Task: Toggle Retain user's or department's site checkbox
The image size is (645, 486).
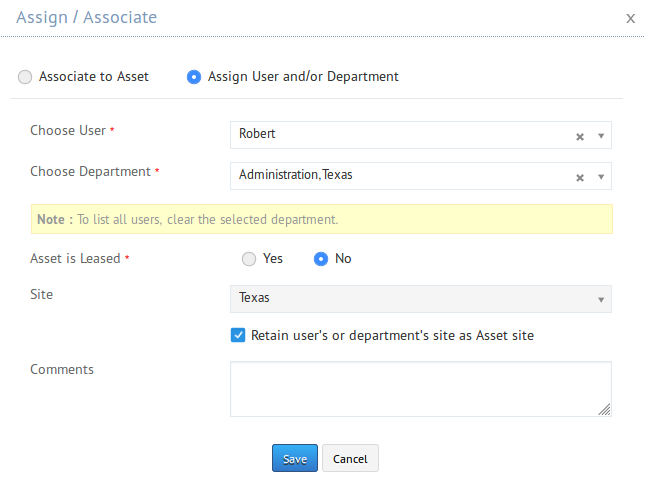Action: [238, 336]
